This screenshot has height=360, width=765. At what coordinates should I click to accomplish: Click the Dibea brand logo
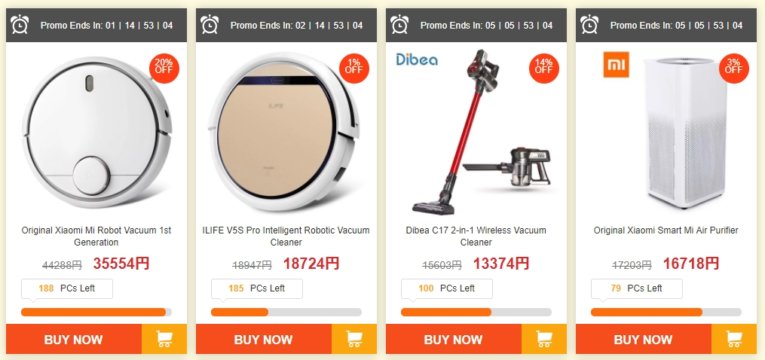point(417,60)
